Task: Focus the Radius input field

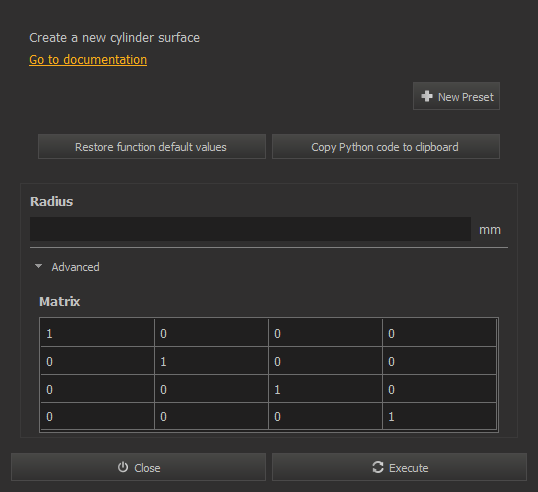Action: (250, 229)
